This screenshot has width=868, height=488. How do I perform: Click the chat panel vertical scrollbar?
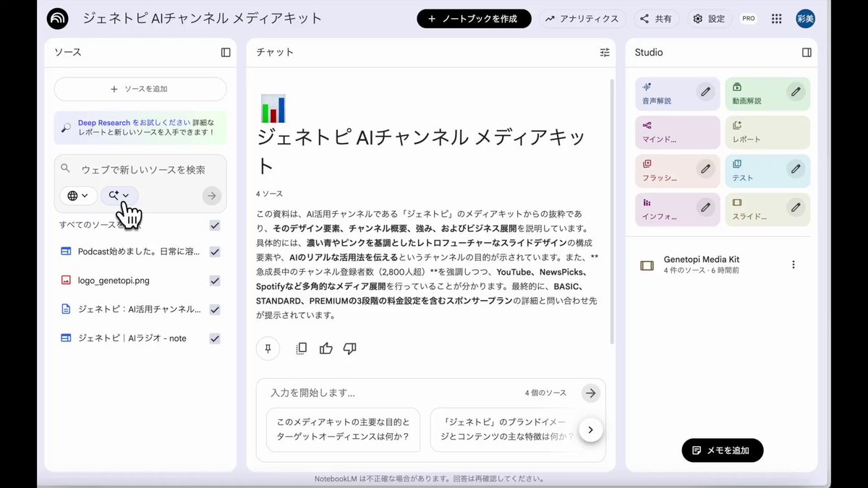tap(613, 210)
